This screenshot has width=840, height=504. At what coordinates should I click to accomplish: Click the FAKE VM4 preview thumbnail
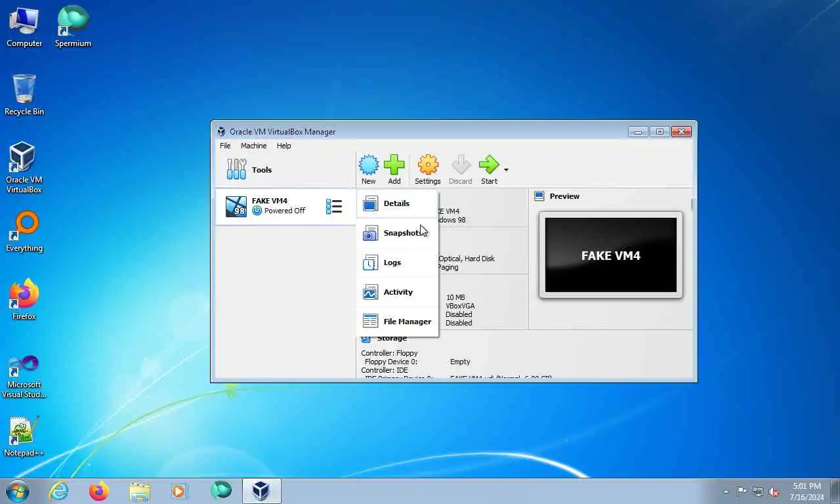click(611, 255)
